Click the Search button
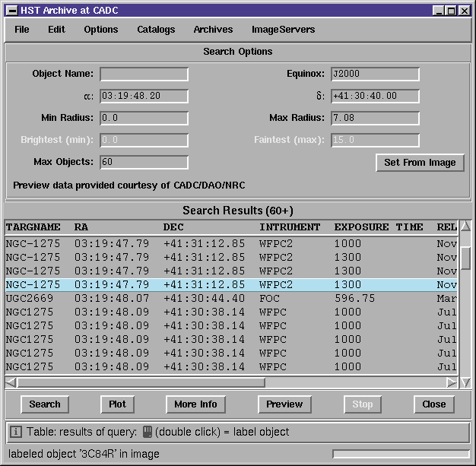This screenshot has width=476, height=466. click(45, 404)
